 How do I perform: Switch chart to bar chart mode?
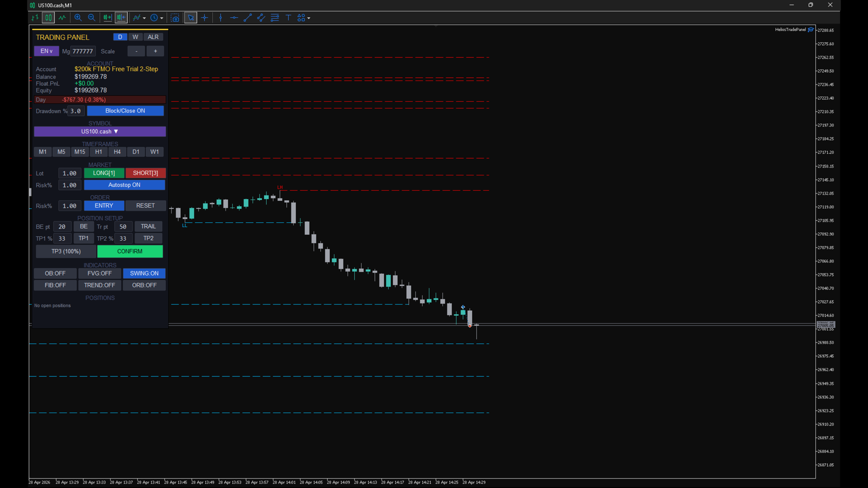click(35, 18)
